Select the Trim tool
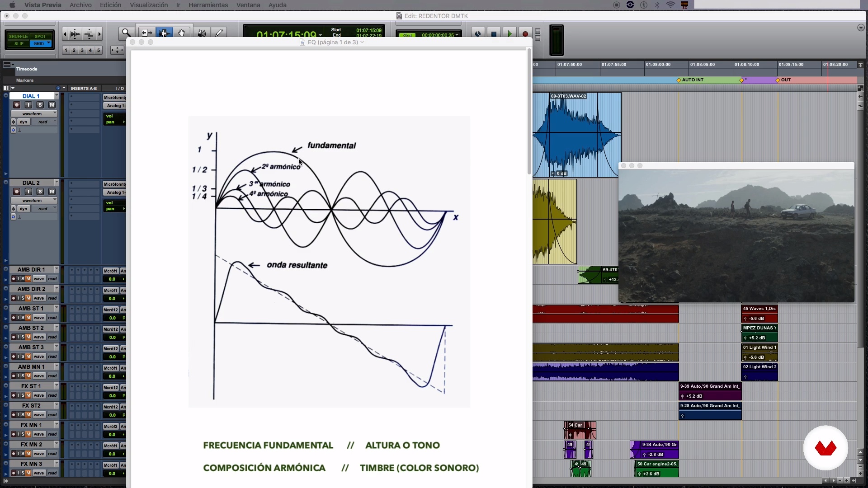The height and width of the screenshot is (488, 868). tap(146, 33)
